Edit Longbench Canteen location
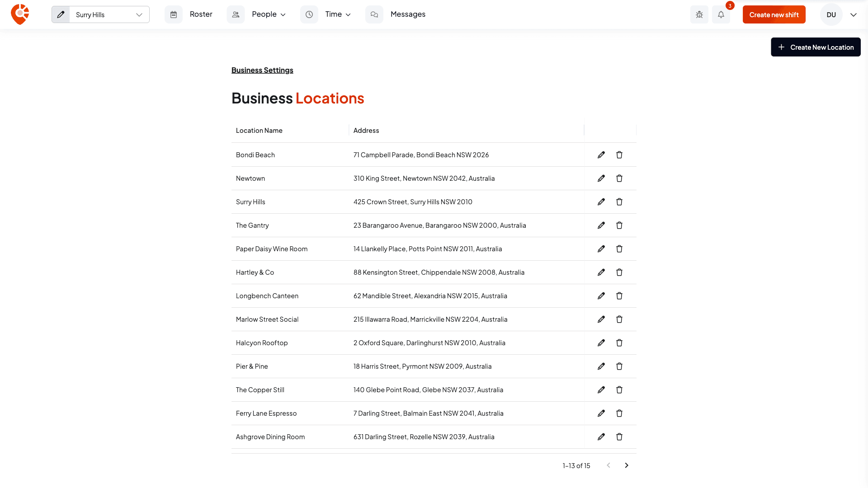868x488 pixels. 601,296
